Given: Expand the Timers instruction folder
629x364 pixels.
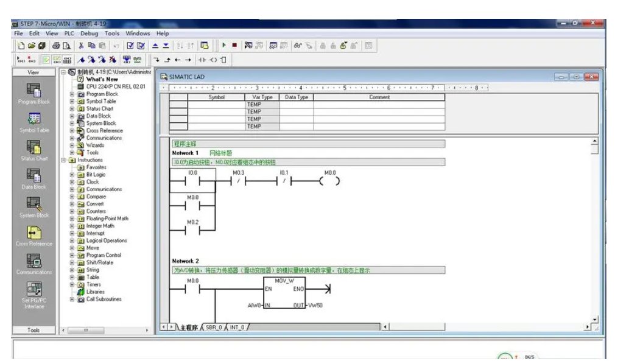Looking at the screenshot, I should click(x=72, y=284).
